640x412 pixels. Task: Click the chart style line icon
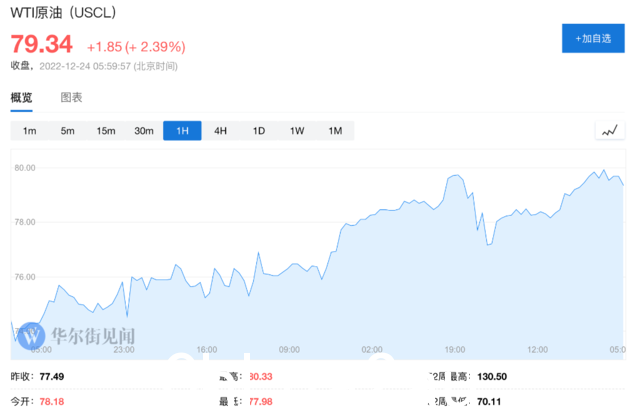pos(609,131)
